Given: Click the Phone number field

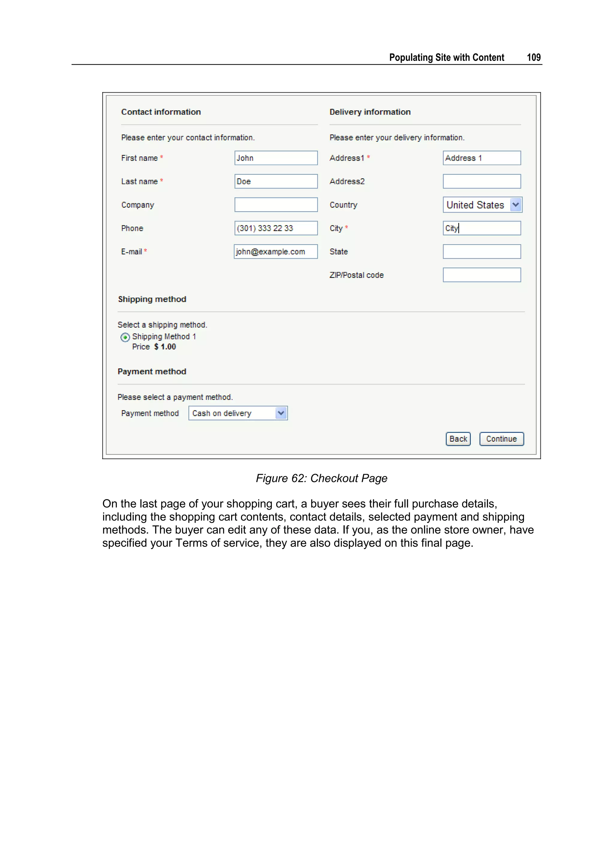Looking at the screenshot, I should (276, 228).
